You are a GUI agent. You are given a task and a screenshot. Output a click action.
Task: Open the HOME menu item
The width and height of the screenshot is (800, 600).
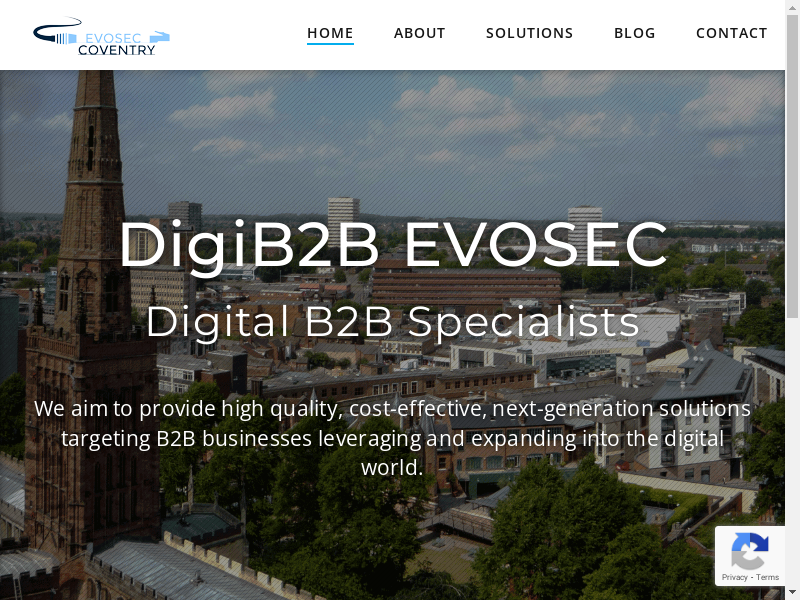(330, 33)
